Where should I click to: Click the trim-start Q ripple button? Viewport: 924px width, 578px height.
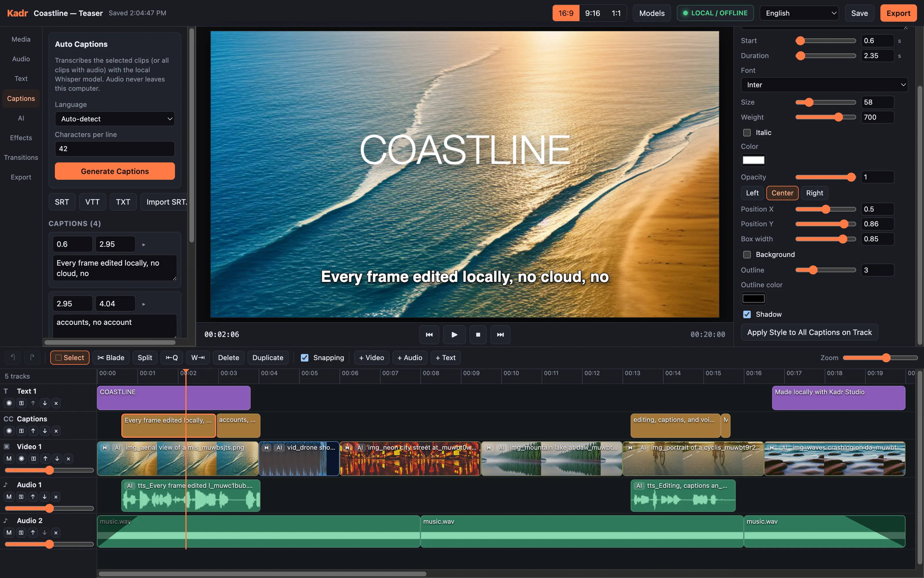point(172,357)
